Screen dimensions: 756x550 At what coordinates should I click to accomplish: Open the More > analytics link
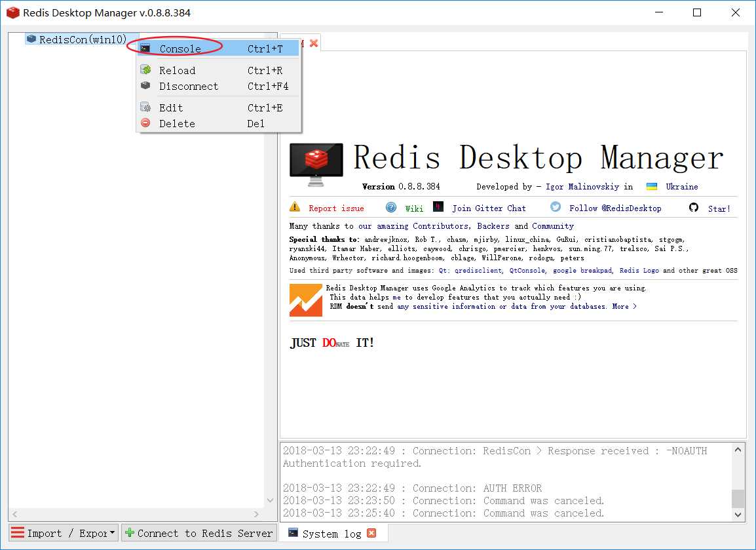(624, 306)
